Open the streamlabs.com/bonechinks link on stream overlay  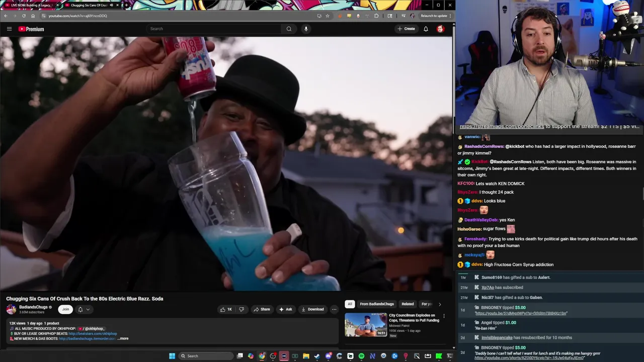[502, 126]
